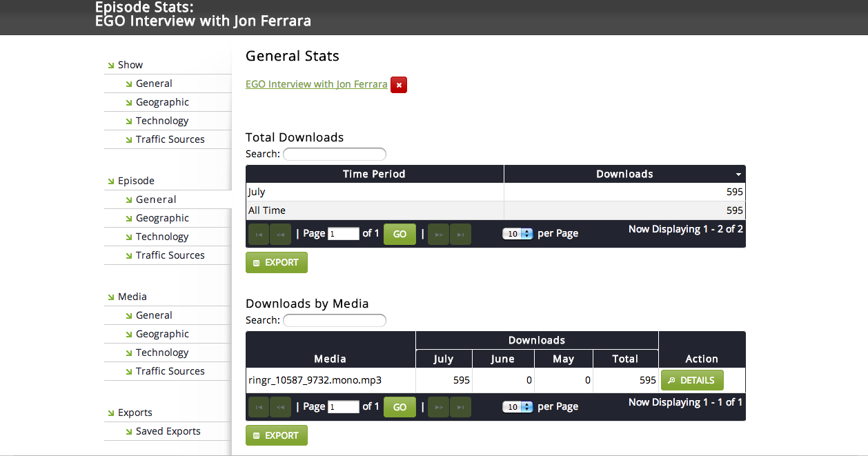This screenshot has height=456, width=868.
Task: Go to previous page in Downloads by Media
Action: click(281, 407)
